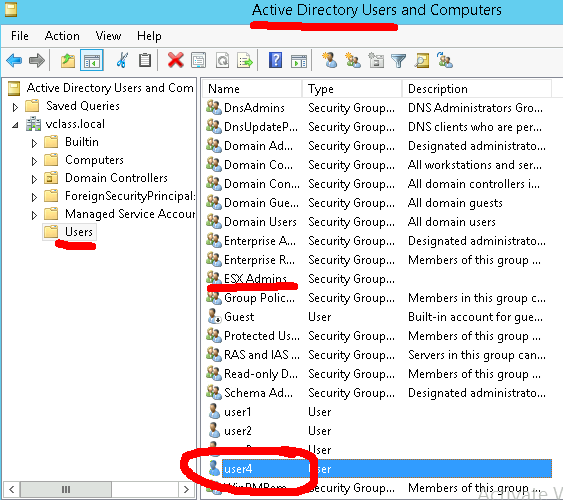
Task: Expand the Saved Queries node
Action: (x=15, y=107)
